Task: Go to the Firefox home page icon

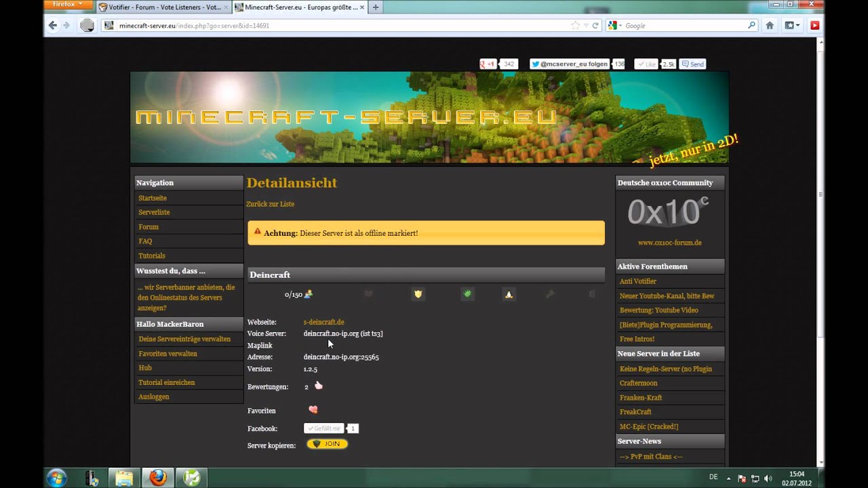Action: coord(770,26)
